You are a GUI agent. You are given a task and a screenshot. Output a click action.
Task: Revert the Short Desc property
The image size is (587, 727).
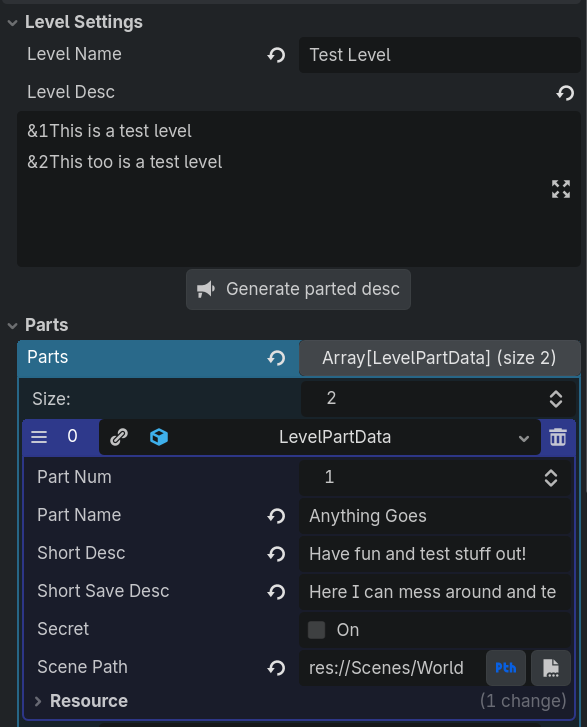tap(276, 554)
